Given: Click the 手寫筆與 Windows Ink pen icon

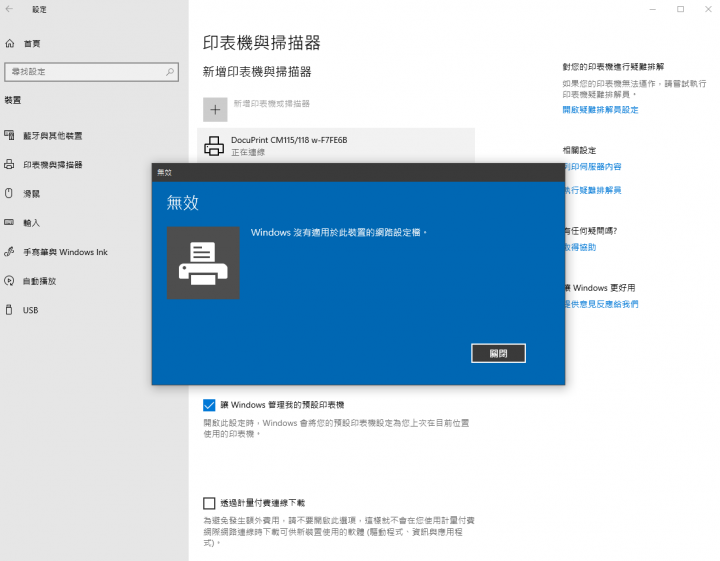Looking at the screenshot, I should click(9, 252).
